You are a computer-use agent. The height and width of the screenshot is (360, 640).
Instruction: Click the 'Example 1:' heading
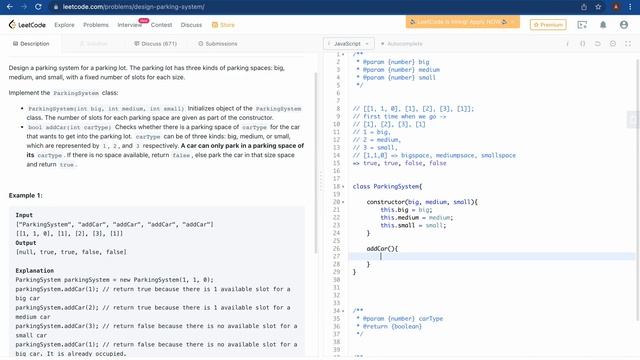pos(25,196)
